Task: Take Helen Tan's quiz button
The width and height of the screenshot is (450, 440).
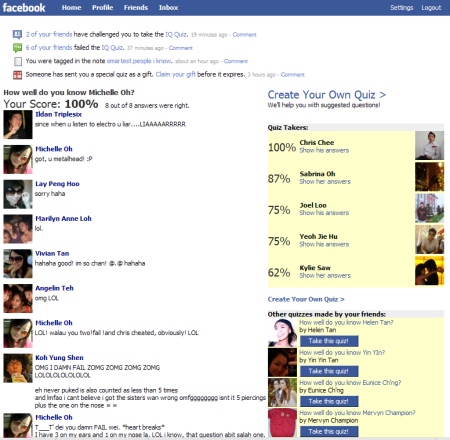Action: 329,341
